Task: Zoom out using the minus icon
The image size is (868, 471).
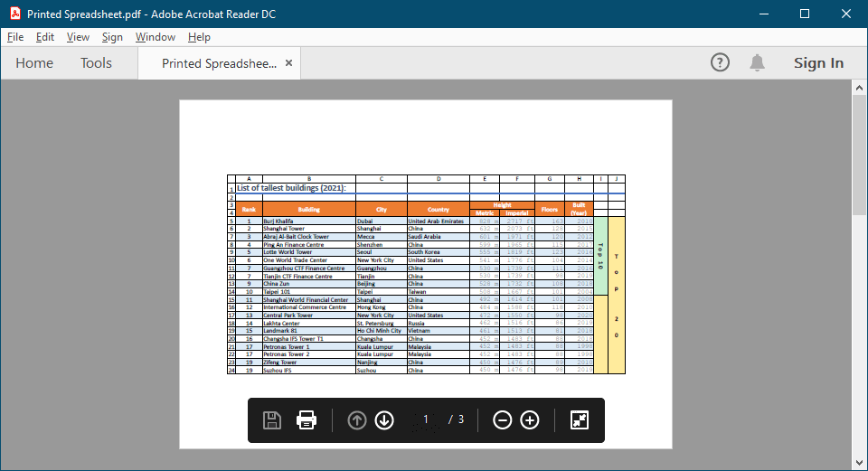Action: coord(503,420)
